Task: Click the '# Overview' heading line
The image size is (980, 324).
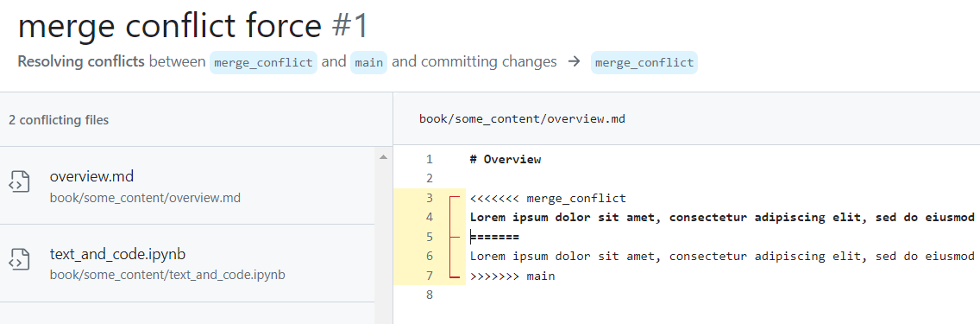Action: (x=505, y=160)
